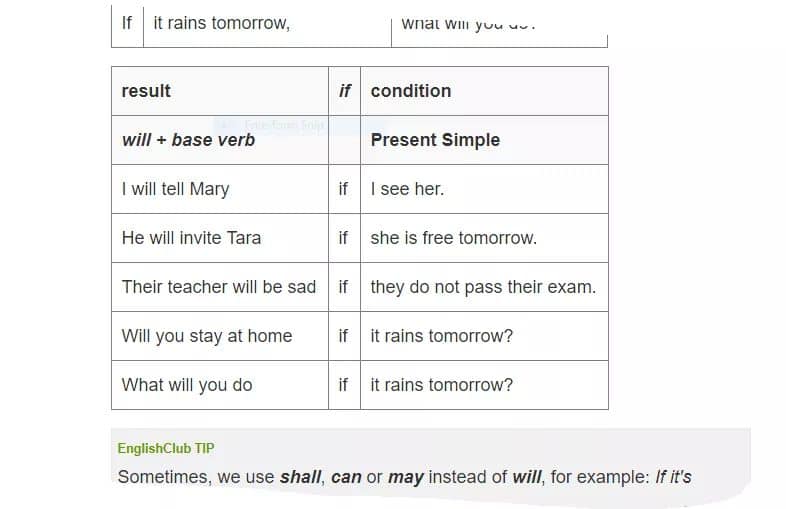Click "Their teacher will be sad" cell

pyautogui.click(x=218, y=287)
